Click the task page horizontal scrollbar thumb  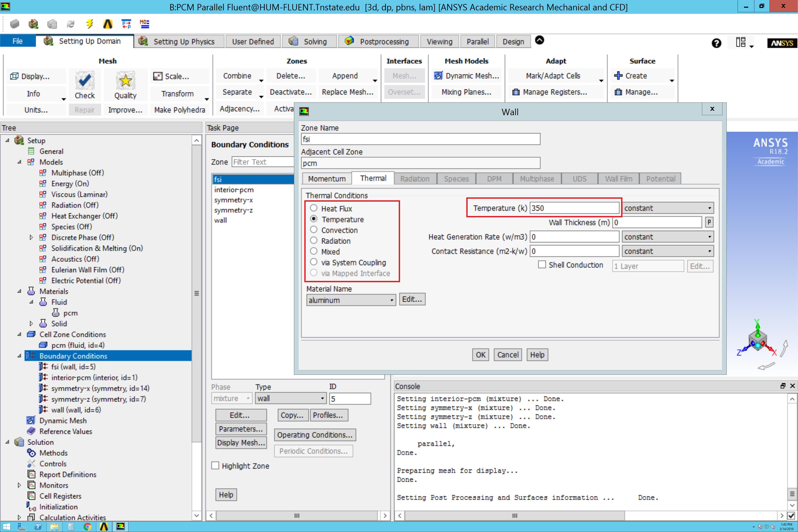coord(297,516)
